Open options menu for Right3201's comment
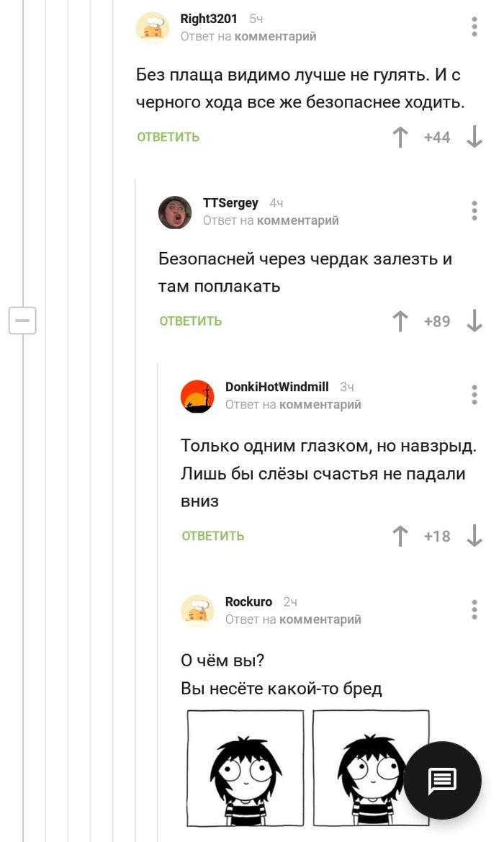The width and height of the screenshot is (504, 842). [474, 27]
